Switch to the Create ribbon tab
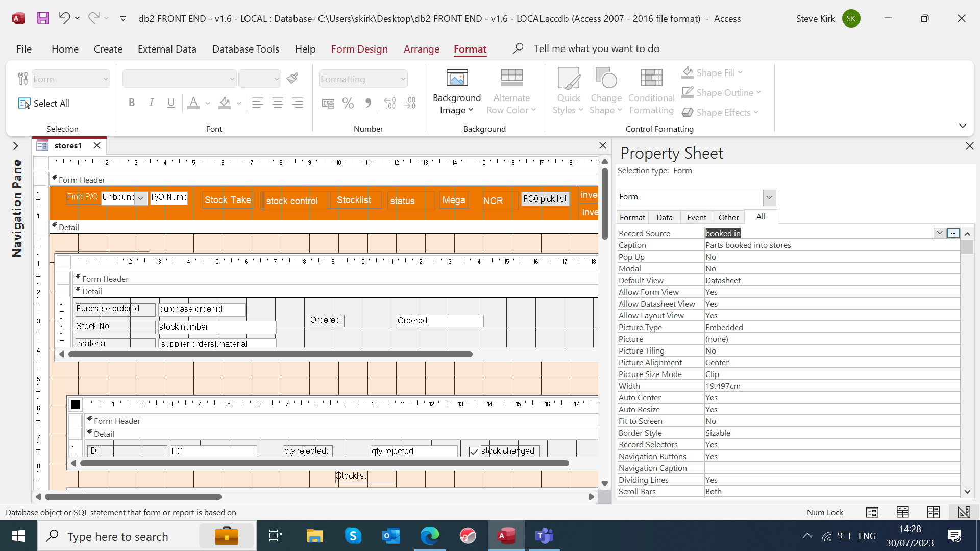This screenshot has height=551, width=980. [x=108, y=49]
